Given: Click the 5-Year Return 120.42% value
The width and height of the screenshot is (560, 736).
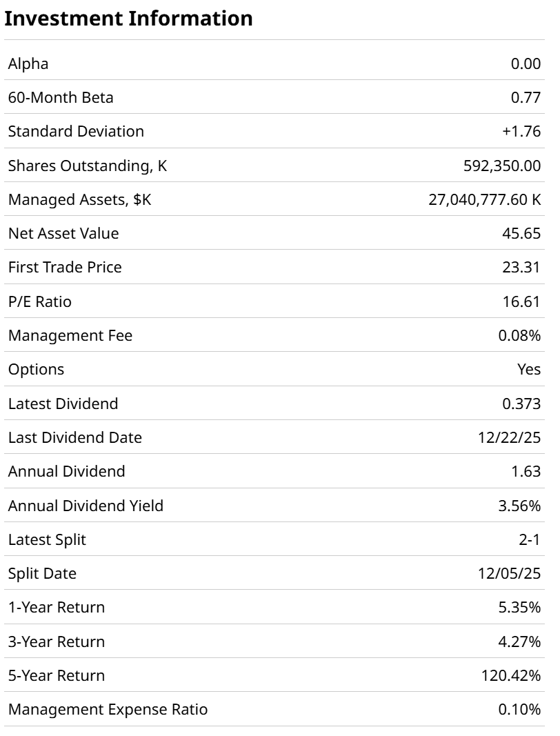Looking at the screenshot, I should (511, 675).
